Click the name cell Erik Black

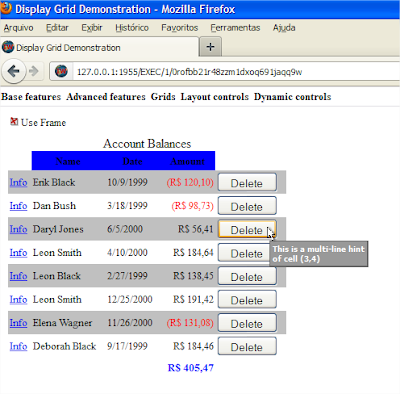tap(54, 182)
